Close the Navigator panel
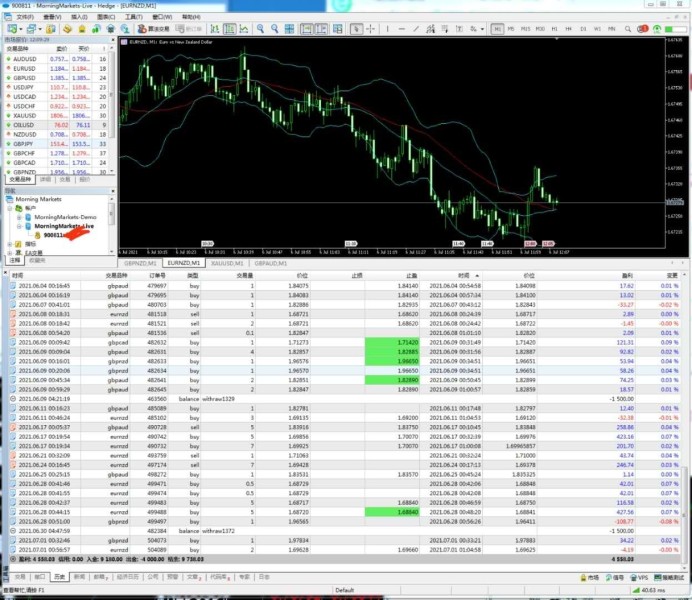This screenshot has height=600, width=692. pyautogui.click(x=113, y=191)
